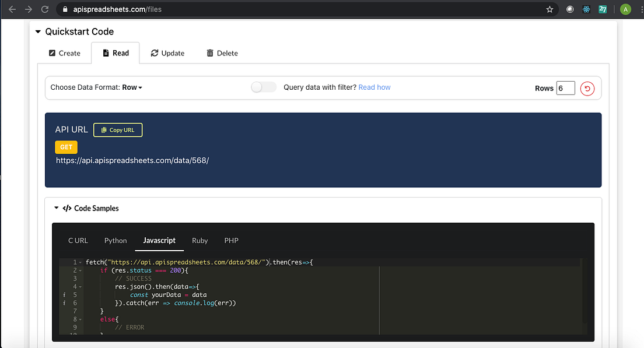Click the Copy URL button
Image resolution: width=644 pixels, height=348 pixels.
coord(118,129)
